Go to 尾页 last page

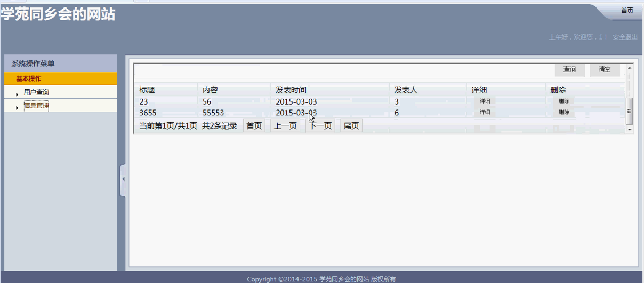[x=351, y=126]
